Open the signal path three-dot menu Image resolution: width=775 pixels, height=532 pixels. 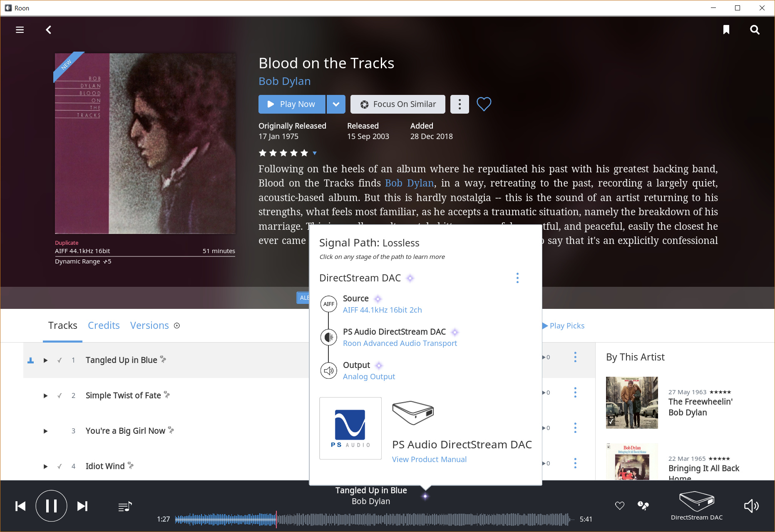(x=517, y=278)
